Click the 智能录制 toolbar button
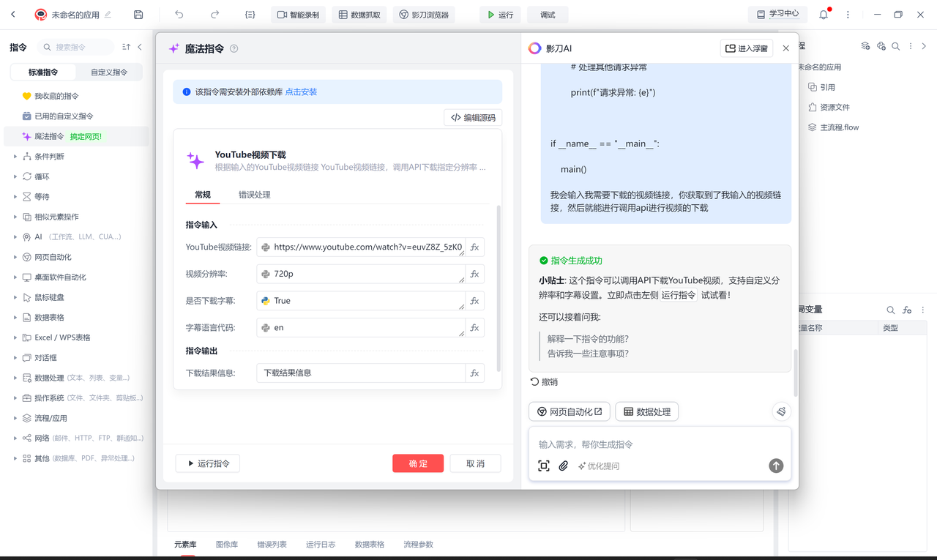The width and height of the screenshot is (937, 560). 299,15
